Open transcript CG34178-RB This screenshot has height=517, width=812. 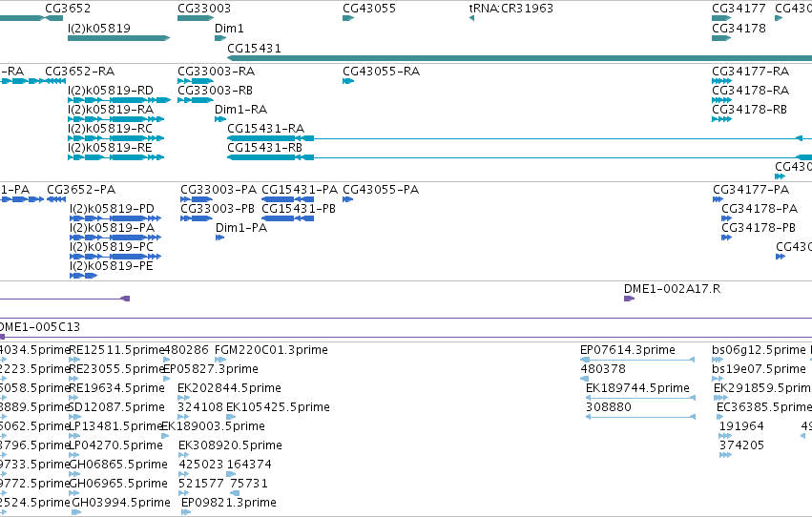(x=749, y=110)
